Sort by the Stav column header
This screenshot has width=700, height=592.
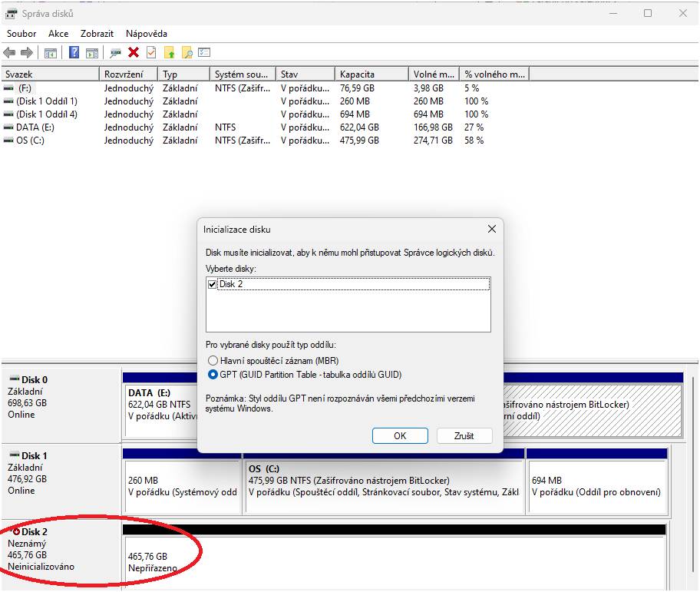(305, 74)
